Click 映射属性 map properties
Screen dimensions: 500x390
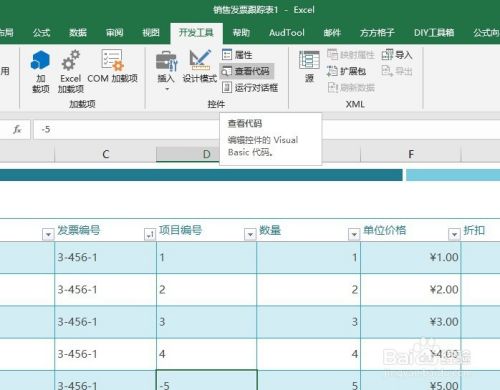point(351,55)
